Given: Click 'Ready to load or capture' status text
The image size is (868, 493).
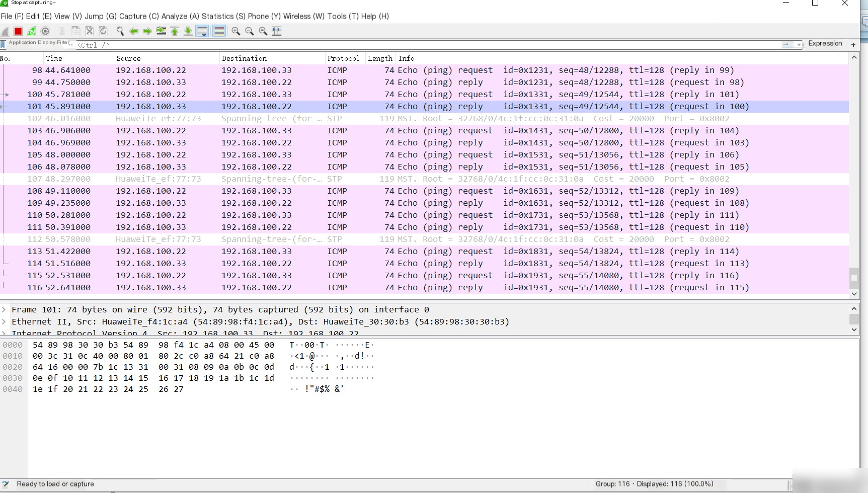Looking at the screenshot, I should point(55,484).
